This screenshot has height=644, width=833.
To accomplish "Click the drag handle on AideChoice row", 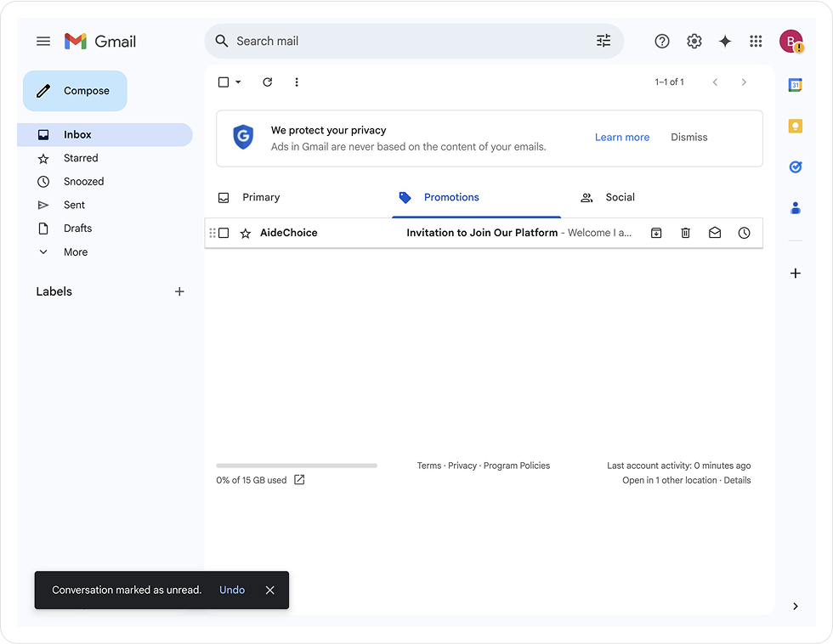I will pyautogui.click(x=212, y=233).
